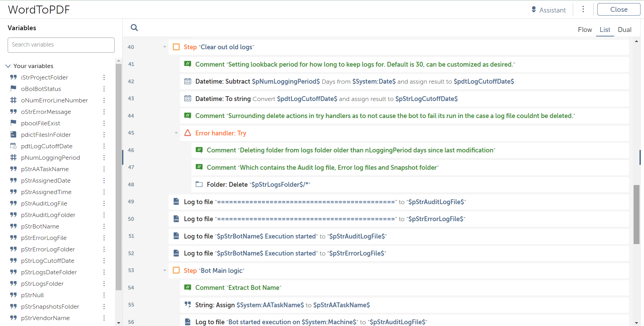
Task: Open options menu for pStrBotName variable
Action: point(104,226)
